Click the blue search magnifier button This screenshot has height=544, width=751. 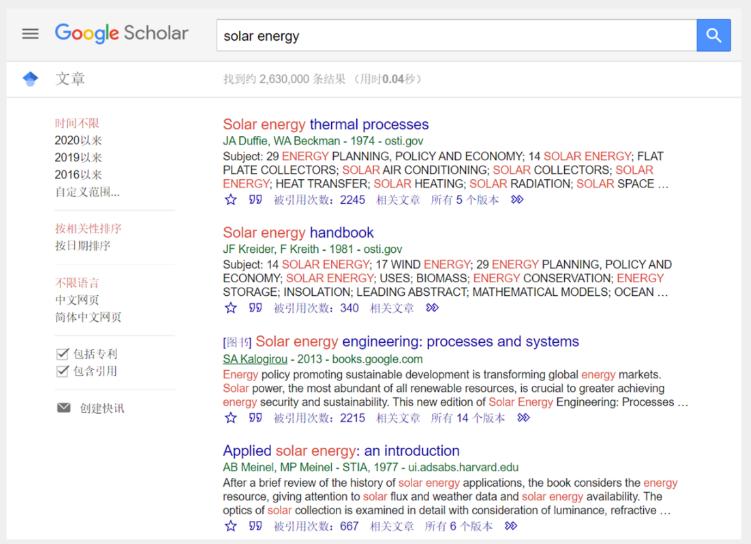pyautogui.click(x=713, y=35)
